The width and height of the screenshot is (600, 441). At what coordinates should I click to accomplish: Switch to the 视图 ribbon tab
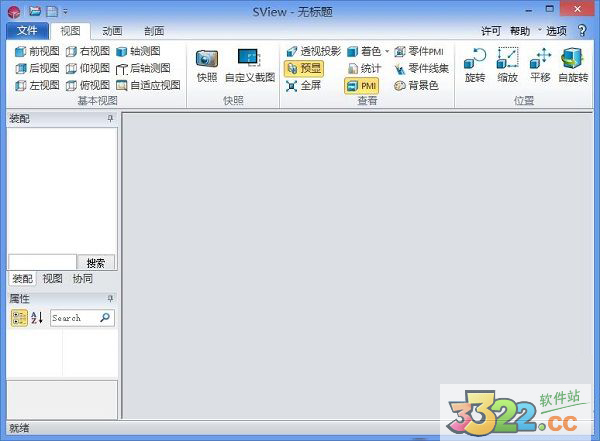pyautogui.click(x=70, y=31)
